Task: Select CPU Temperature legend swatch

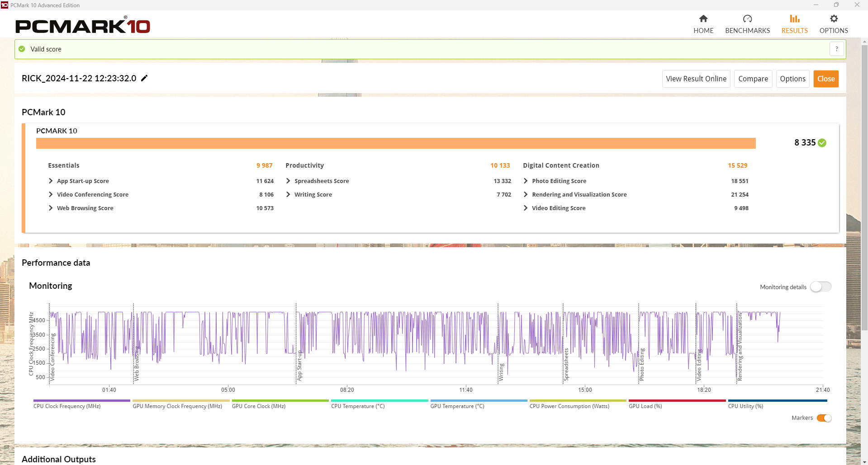Action: pyautogui.click(x=379, y=400)
